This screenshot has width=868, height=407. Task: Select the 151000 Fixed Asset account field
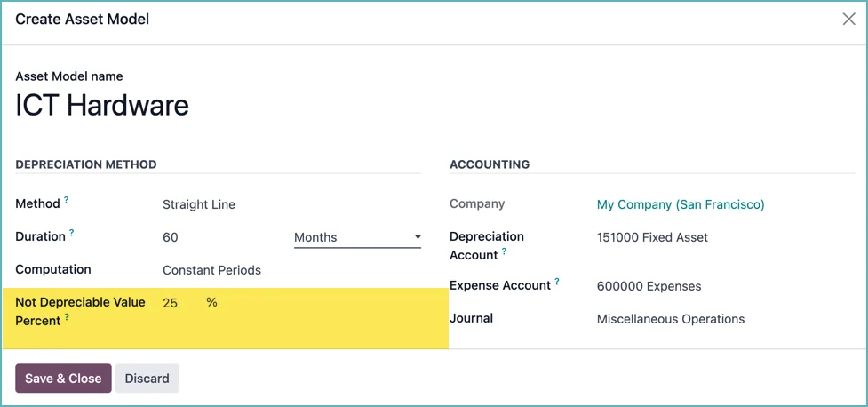coord(726,237)
